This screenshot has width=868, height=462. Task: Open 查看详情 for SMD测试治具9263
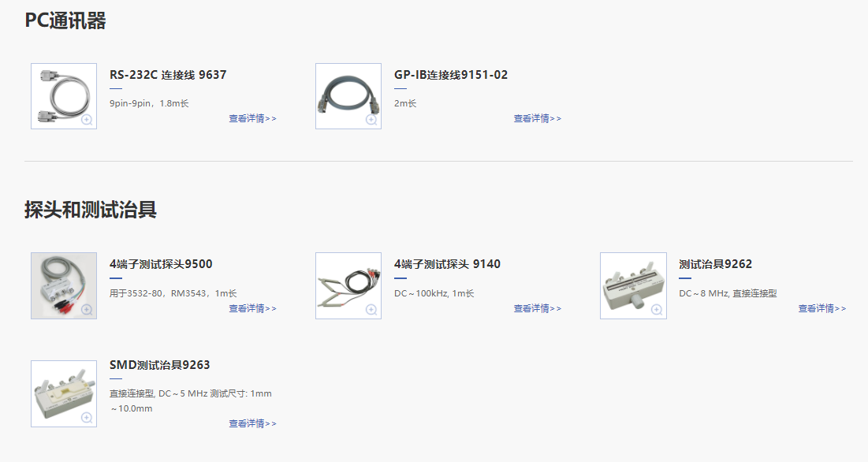(x=252, y=423)
